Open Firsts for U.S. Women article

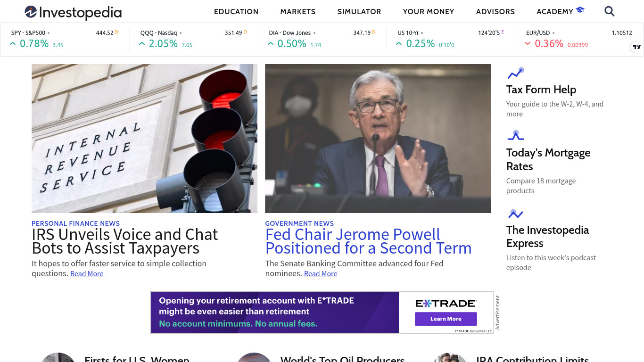click(137, 359)
